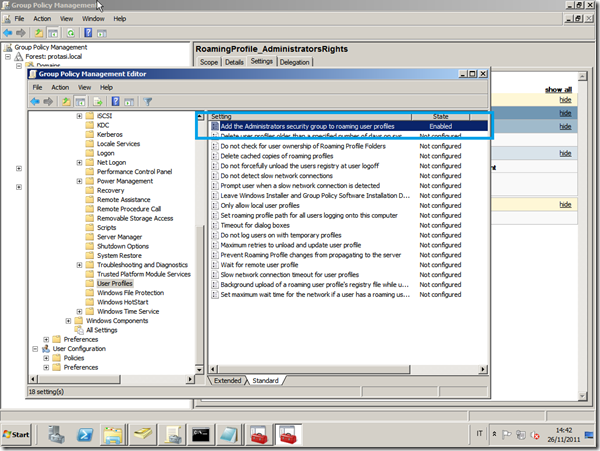Viewport: 600px width, 451px height.
Task: Expand Policies under User Configuration
Action: pos(46,358)
